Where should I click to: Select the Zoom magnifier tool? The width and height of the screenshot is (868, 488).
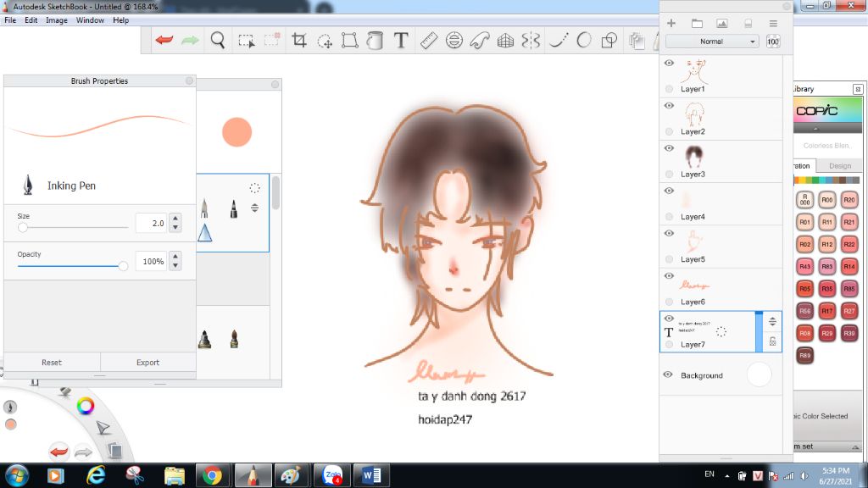[x=218, y=40]
